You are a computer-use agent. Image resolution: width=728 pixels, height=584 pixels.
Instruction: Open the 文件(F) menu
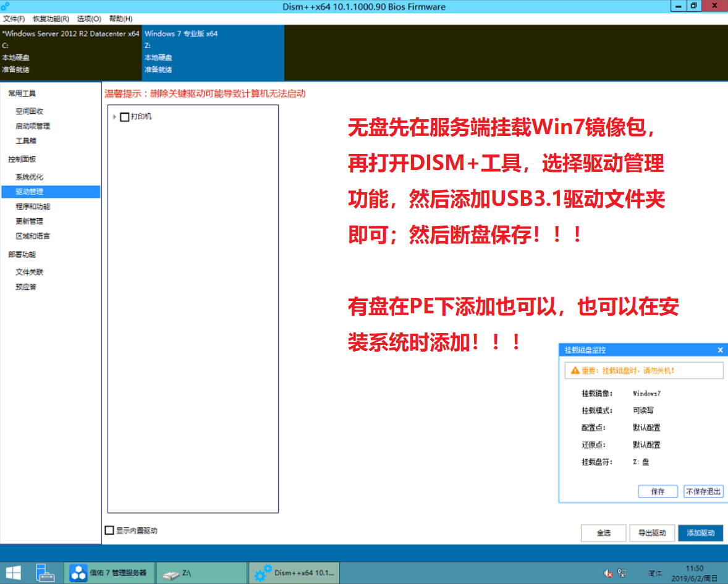click(x=14, y=19)
